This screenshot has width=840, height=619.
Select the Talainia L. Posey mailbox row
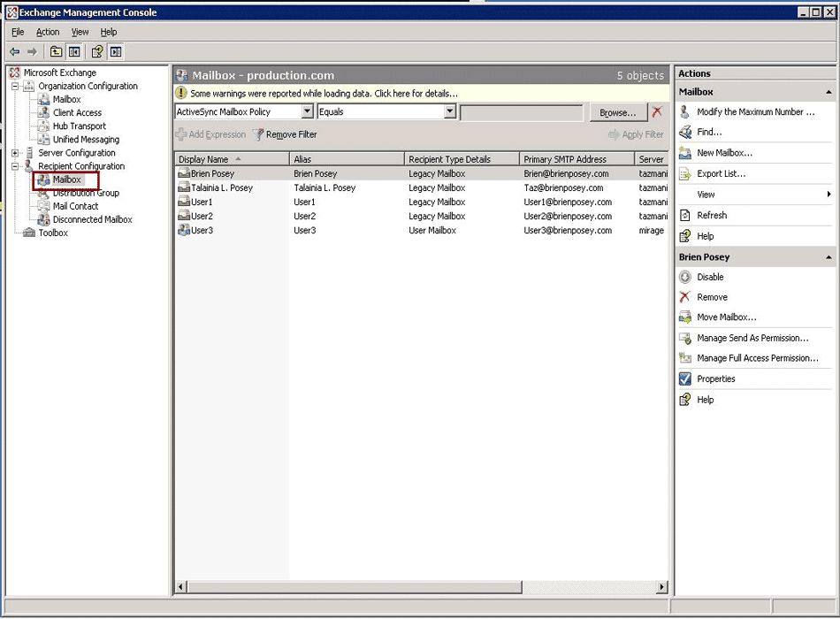coord(422,188)
